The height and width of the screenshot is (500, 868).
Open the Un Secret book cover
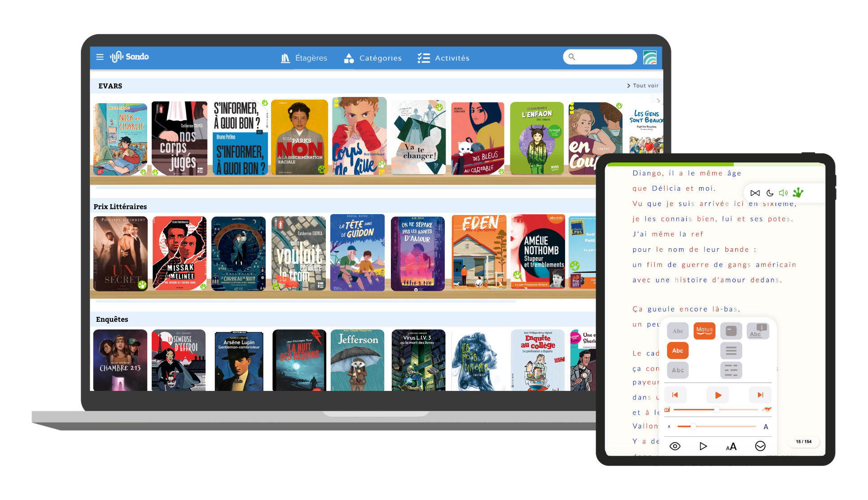120,254
